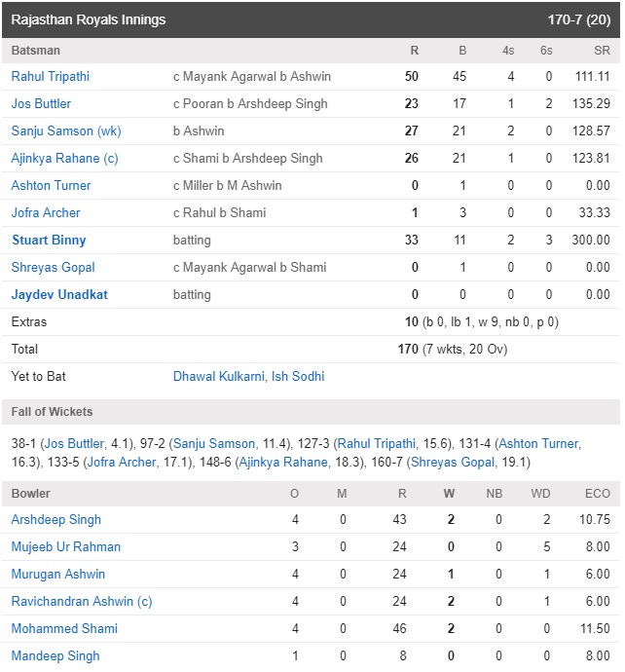Click the Rajasthan Royals Innings header bar
The width and height of the screenshot is (625, 672).
pyautogui.click(x=311, y=19)
